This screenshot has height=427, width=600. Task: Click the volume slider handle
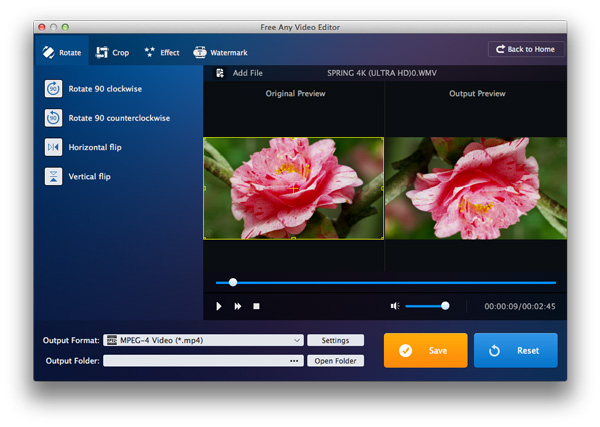tap(445, 306)
